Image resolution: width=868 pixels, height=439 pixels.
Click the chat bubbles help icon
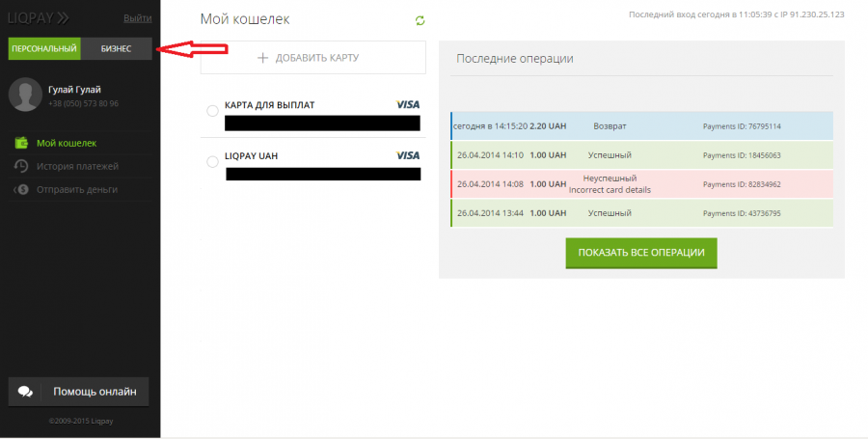25,392
